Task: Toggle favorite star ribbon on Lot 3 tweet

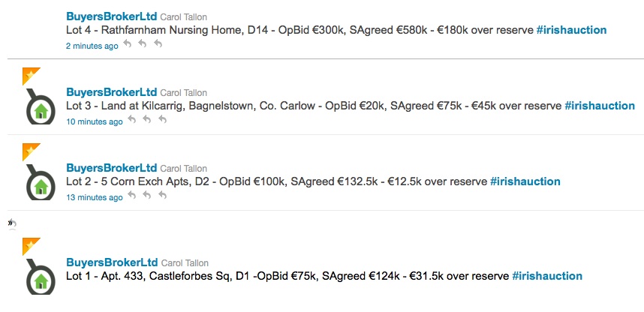Action: tap(30, 75)
